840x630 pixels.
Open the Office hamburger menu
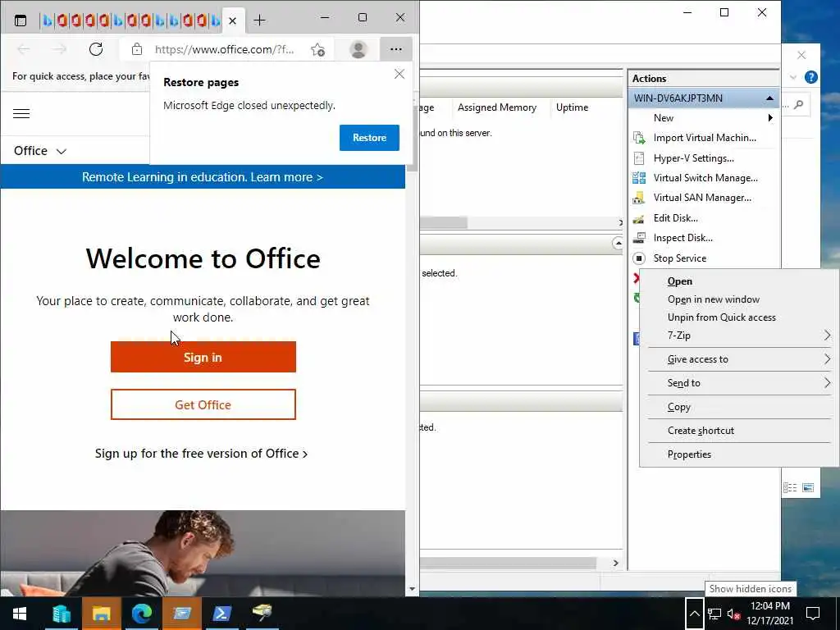(21, 113)
